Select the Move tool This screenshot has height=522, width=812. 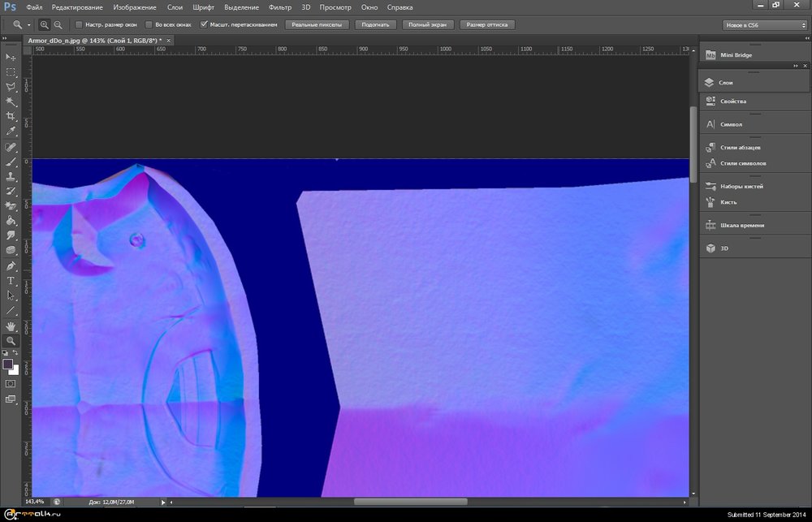click(x=11, y=58)
